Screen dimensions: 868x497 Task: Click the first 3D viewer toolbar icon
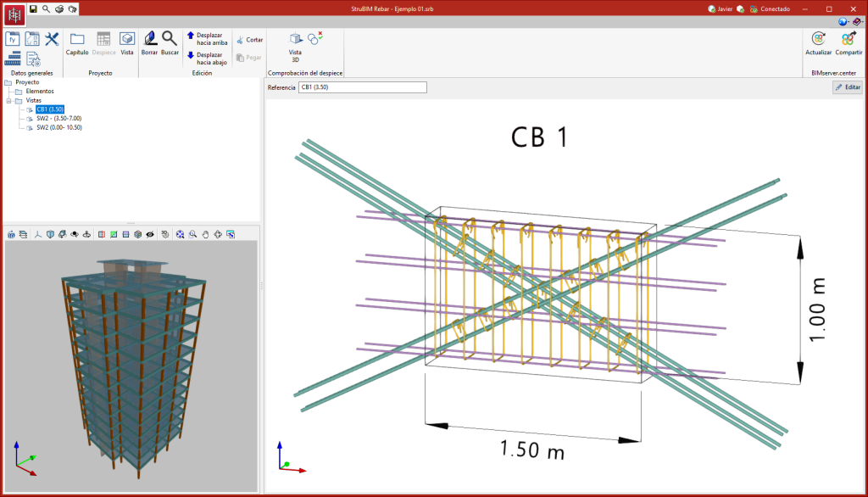11,234
